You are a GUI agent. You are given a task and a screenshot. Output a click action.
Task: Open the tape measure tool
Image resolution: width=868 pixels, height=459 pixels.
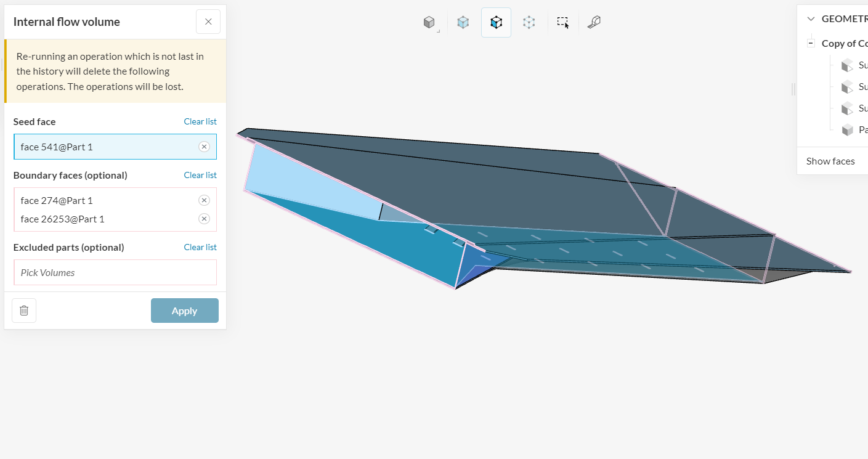click(594, 23)
